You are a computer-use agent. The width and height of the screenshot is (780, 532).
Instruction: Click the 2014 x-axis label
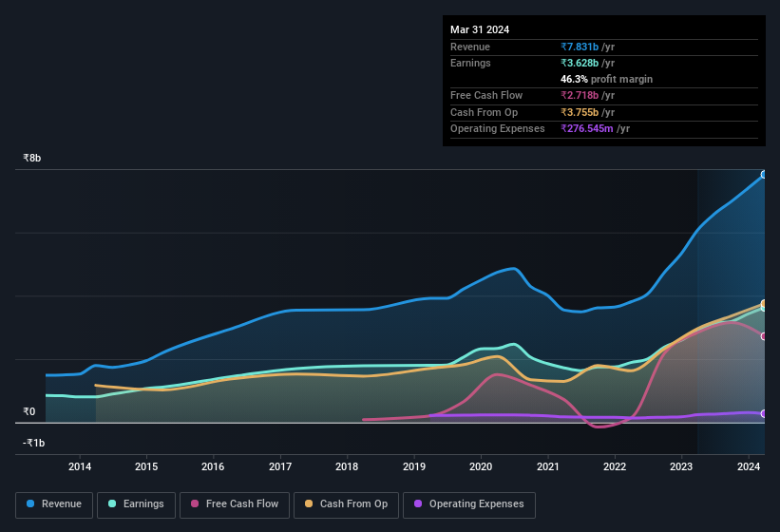80,466
